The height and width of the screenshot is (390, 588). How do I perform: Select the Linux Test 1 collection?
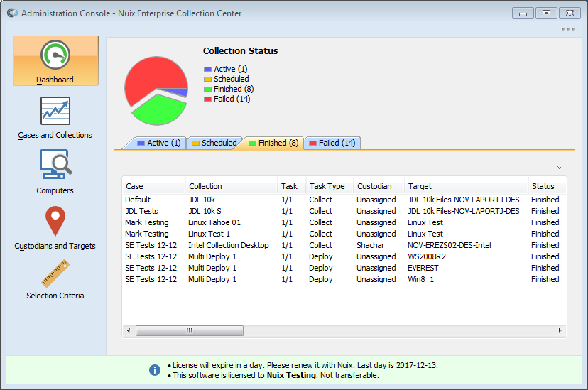209,234
